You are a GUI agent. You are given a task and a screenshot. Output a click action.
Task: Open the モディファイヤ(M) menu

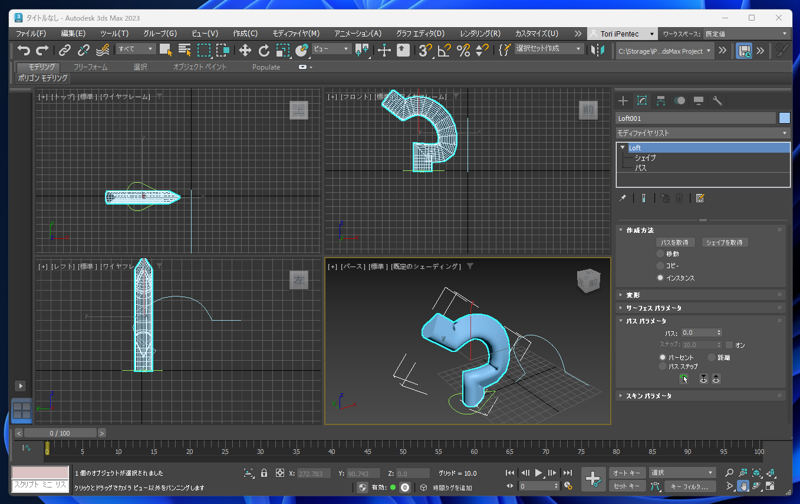pyautogui.click(x=296, y=34)
